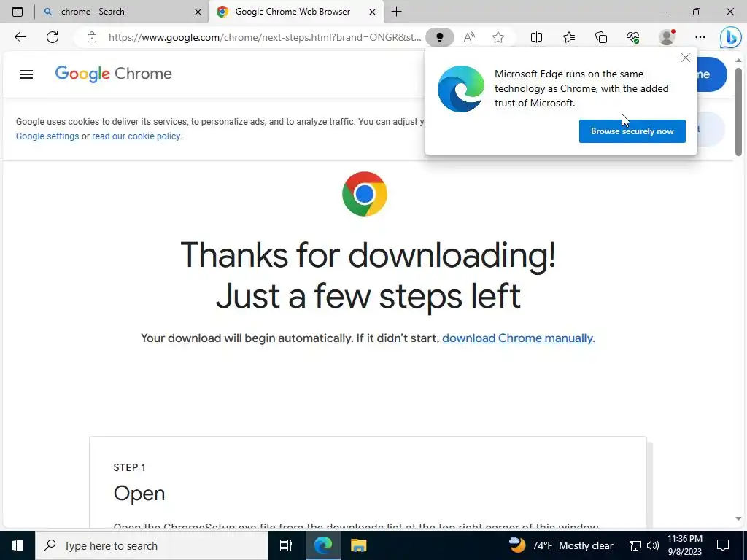Click Browse securely now button
This screenshot has height=560, width=747.
(x=632, y=131)
